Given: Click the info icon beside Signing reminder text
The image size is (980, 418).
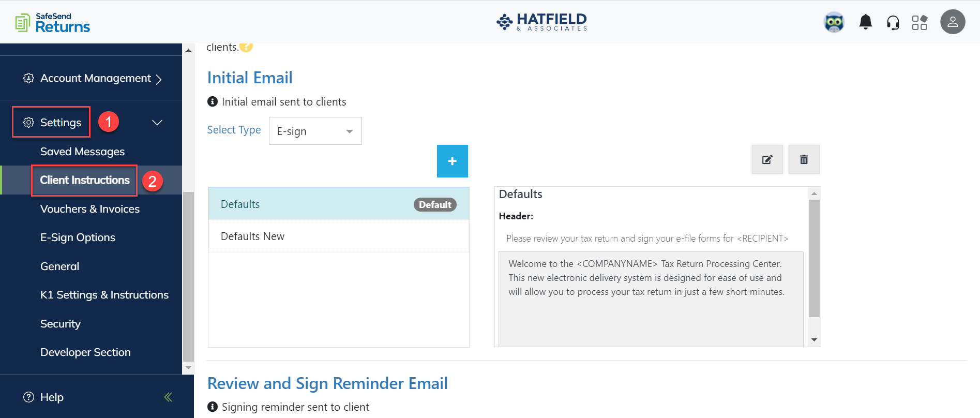Looking at the screenshot, I should [x=212, y=407].
